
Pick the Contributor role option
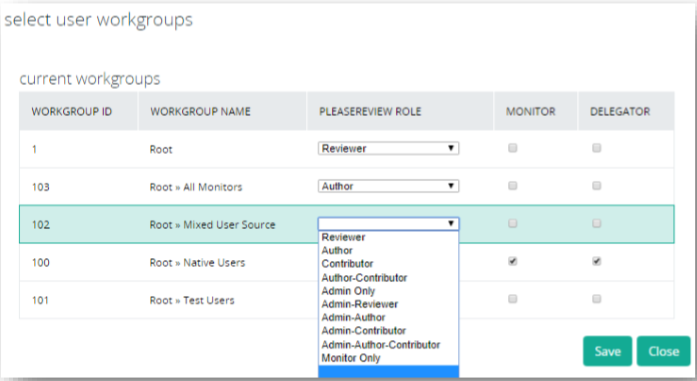[x=389, y=264]
